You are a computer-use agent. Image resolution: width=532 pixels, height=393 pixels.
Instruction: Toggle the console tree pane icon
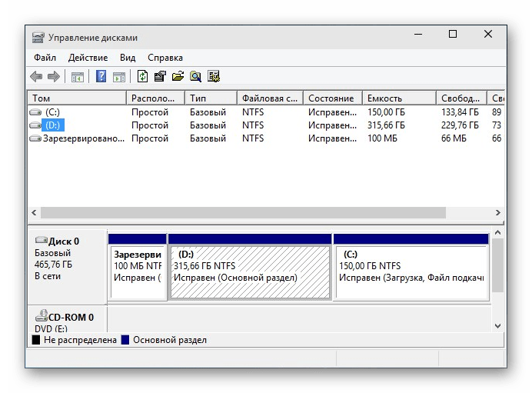pyautogui.click(x=77, y=77)
